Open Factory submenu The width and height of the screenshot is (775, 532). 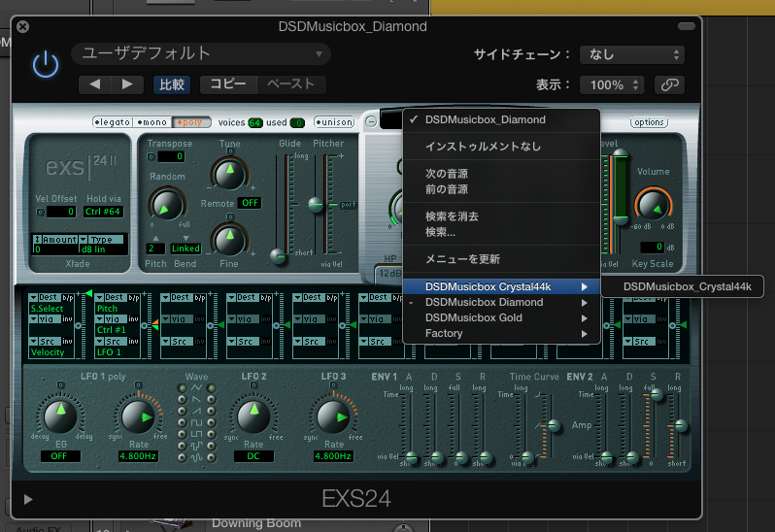point(501,334)
